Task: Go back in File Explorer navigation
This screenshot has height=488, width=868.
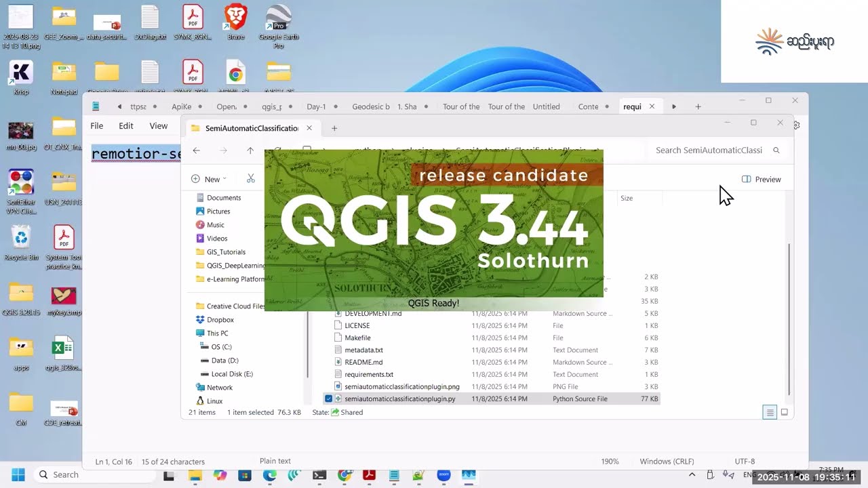Action: [x=197, y=150]
